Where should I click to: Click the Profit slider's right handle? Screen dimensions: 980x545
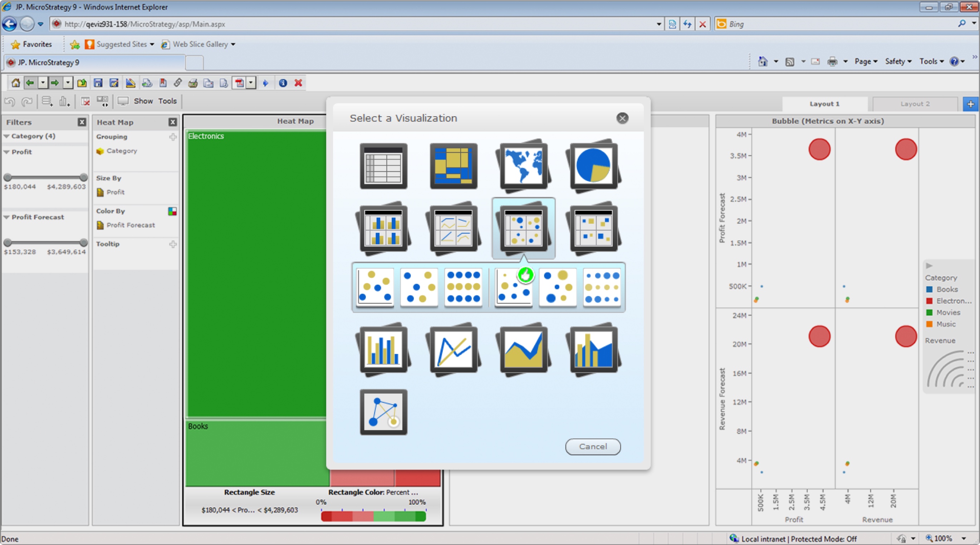tap(84, 177)
